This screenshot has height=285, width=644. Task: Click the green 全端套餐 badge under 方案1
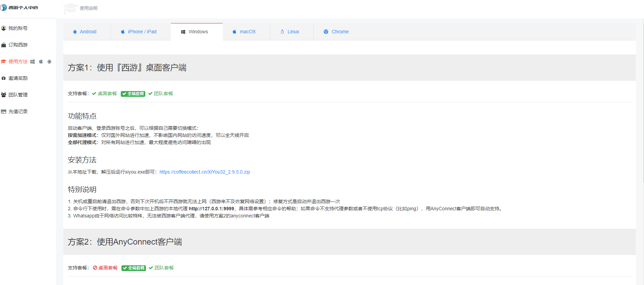[x=133, y=94]
